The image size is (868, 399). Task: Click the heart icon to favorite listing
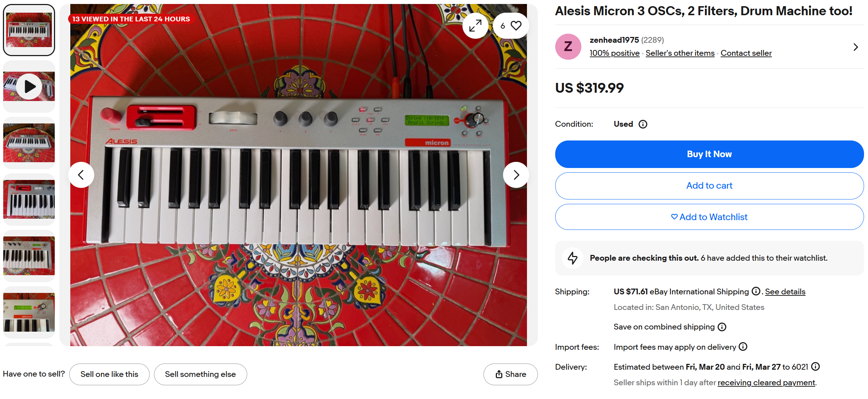pyautogui.click(x=516, y=26)
